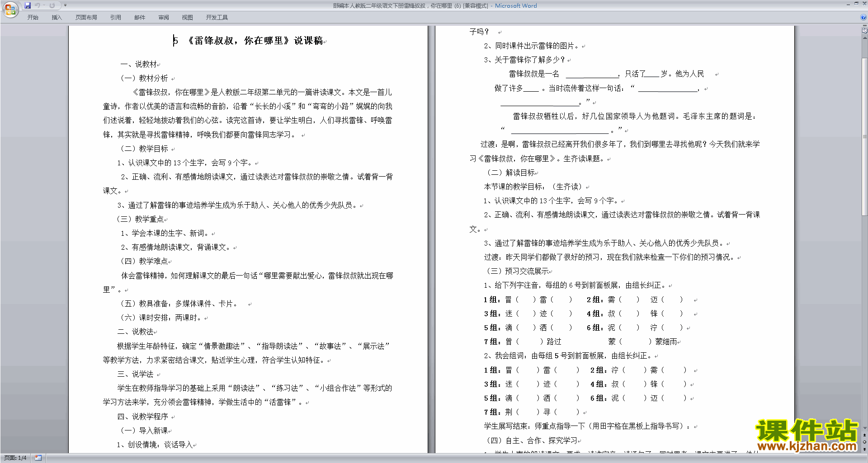The height and width of the screenshot is (463, 868).
Task: Click the vertical scrollbar down arrow
Action: click(865, 428)
